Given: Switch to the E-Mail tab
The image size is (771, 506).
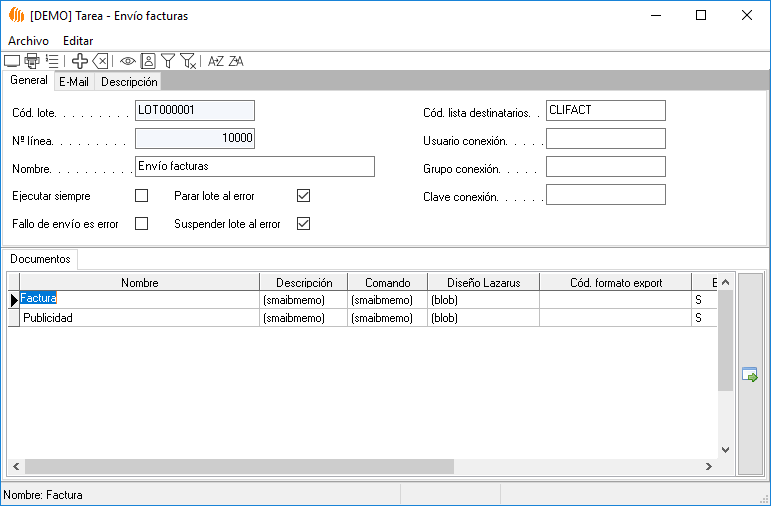Looking at the screenshot, I should point(74,82).
